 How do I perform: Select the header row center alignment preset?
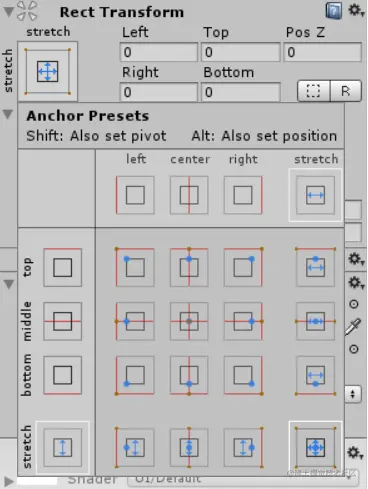pos(189,195)
